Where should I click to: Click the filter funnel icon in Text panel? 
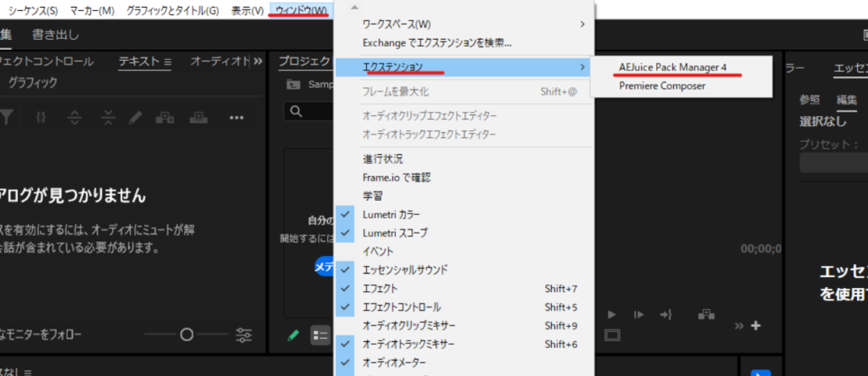pos(6,119)
